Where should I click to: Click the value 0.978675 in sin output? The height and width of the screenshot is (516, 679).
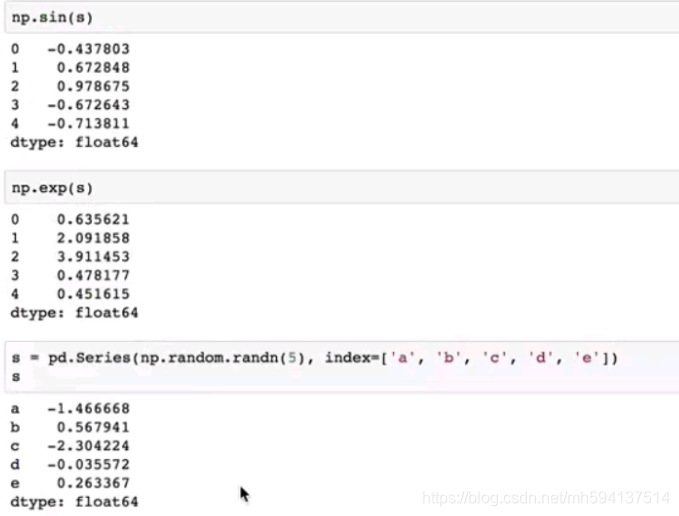point(93,86)
